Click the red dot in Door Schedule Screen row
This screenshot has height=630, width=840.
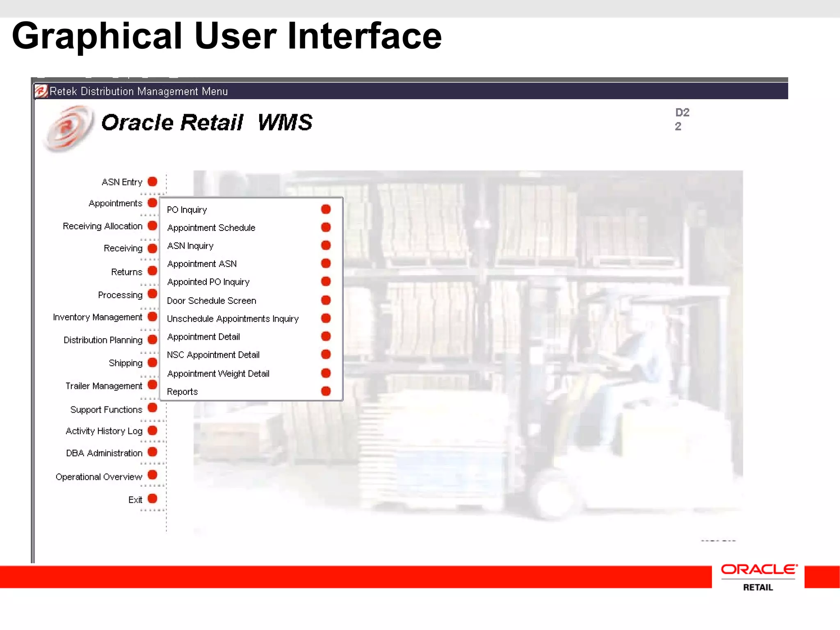(x=326, y=300)
